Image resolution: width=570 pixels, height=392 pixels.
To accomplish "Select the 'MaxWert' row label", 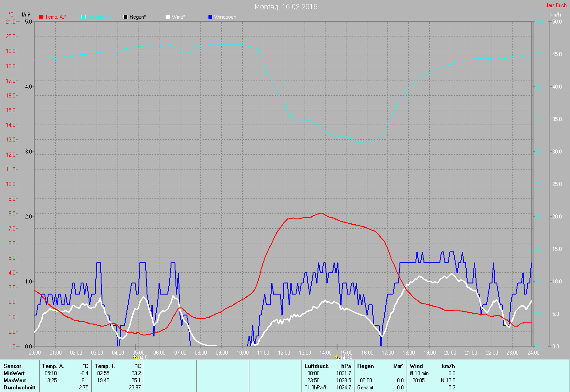I will tap(15, 380).
